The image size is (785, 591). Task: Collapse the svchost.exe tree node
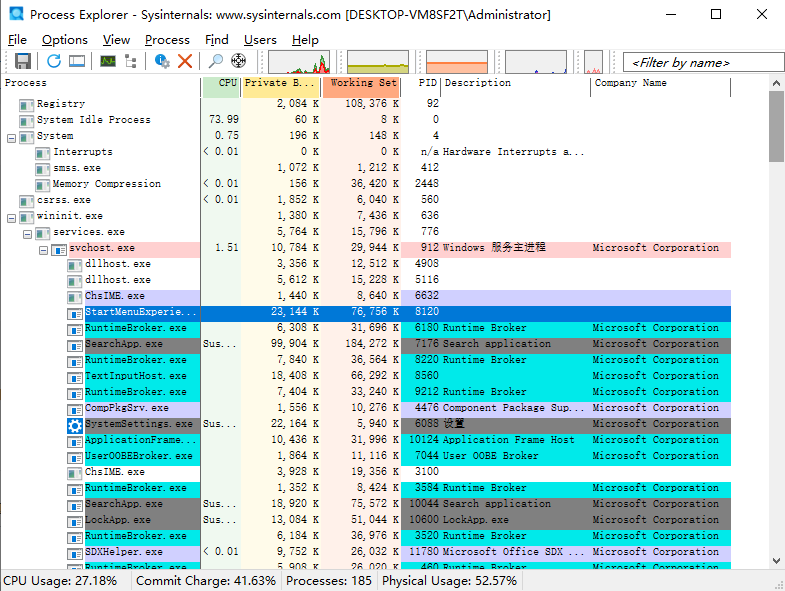(x=44, y=250)
